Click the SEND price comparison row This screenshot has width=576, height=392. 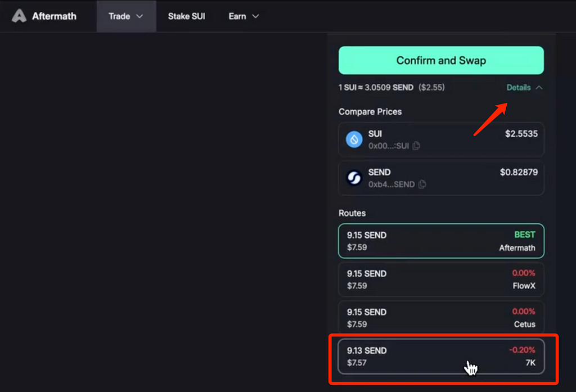[441, 178]
